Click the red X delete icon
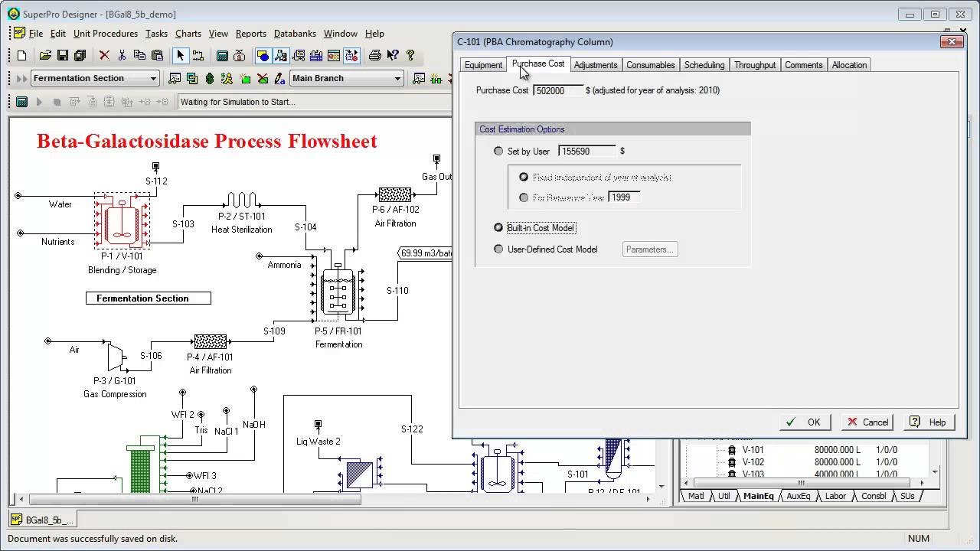 [104, 55]
